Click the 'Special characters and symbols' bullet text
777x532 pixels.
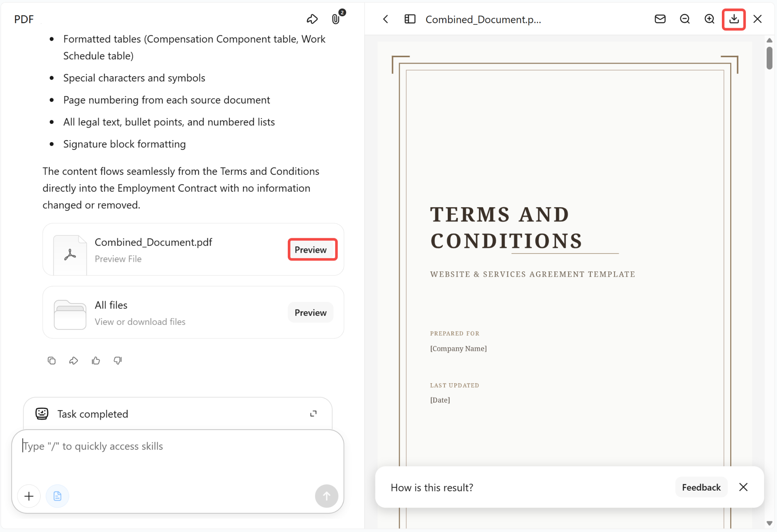134,78
